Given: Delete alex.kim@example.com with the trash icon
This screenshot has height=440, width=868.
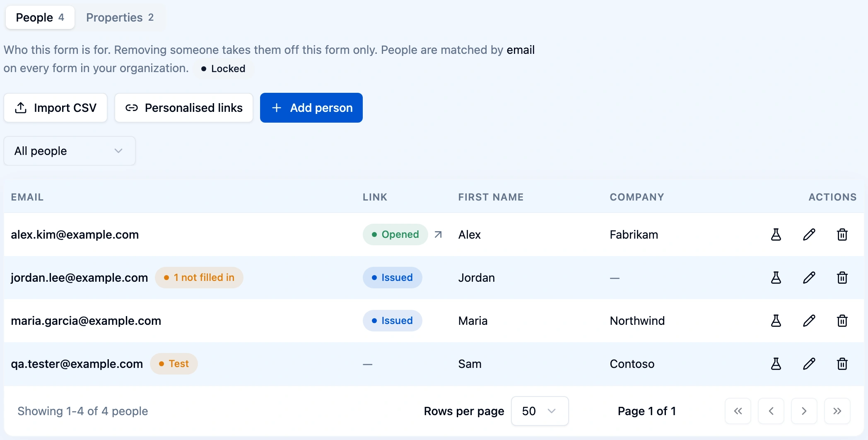Looking at the screenshot, I should pyautogui.click(x=842, y=235).
